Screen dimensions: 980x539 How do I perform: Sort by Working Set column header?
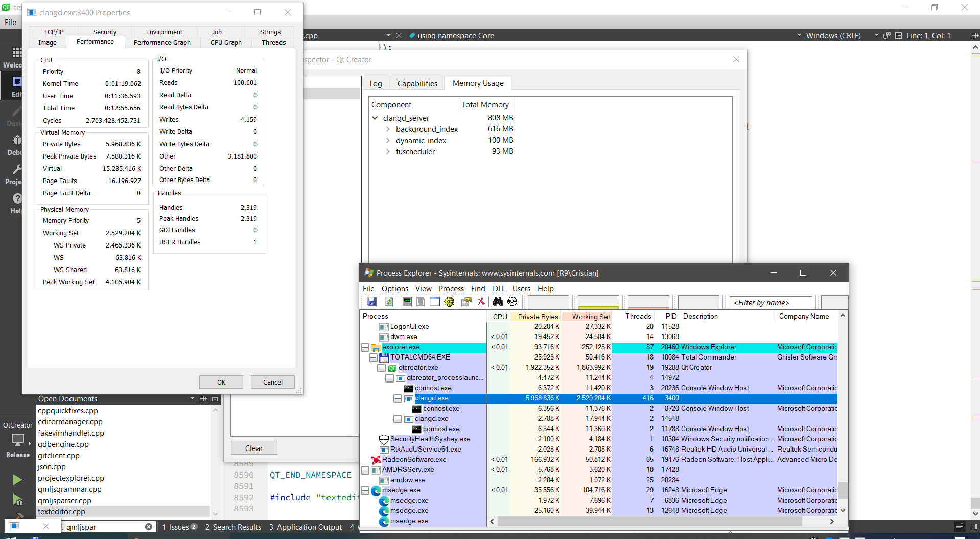(587, 317)
